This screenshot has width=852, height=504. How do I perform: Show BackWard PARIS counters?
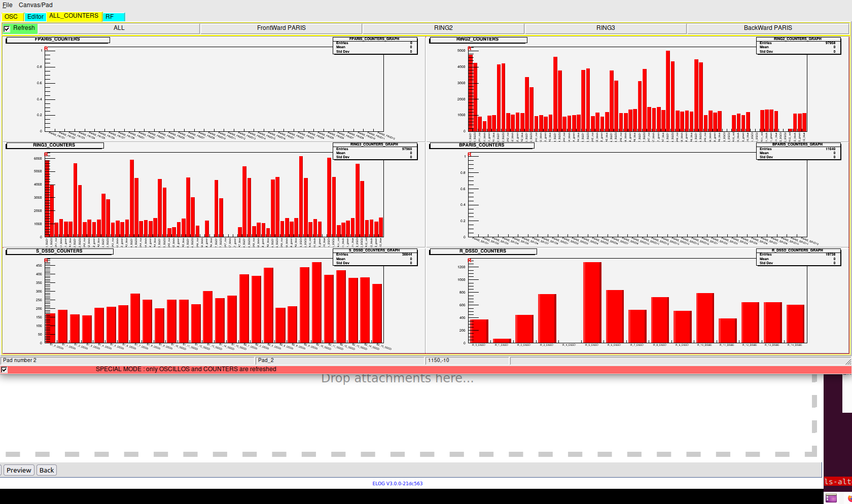768,28
